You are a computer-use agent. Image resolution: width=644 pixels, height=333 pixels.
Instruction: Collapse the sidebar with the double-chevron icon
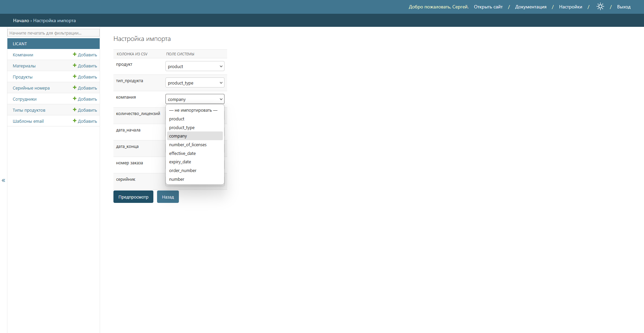[3, 180]
